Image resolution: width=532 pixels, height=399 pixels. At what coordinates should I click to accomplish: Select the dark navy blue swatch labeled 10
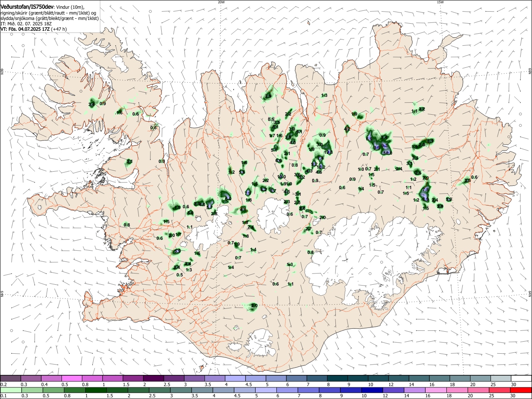pos(371,390)
